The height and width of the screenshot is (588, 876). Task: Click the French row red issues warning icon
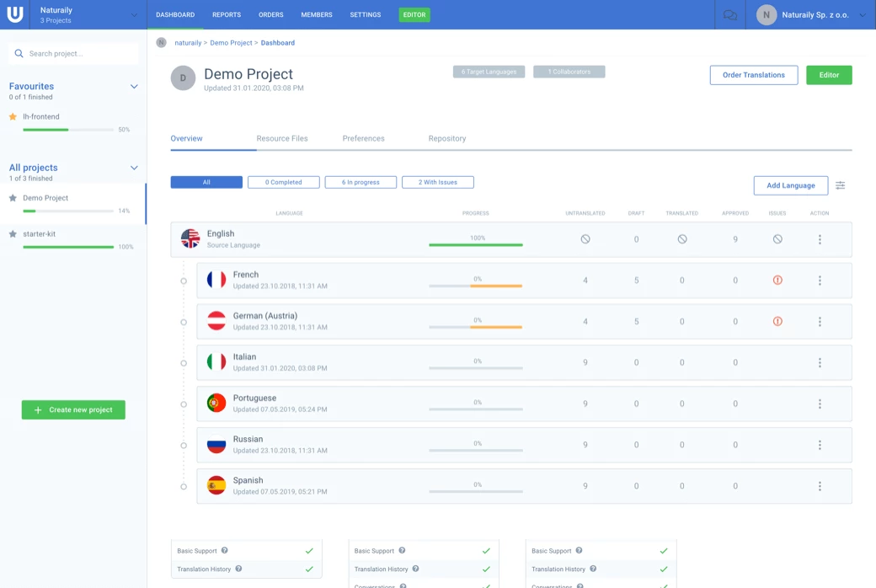(777, 280)
